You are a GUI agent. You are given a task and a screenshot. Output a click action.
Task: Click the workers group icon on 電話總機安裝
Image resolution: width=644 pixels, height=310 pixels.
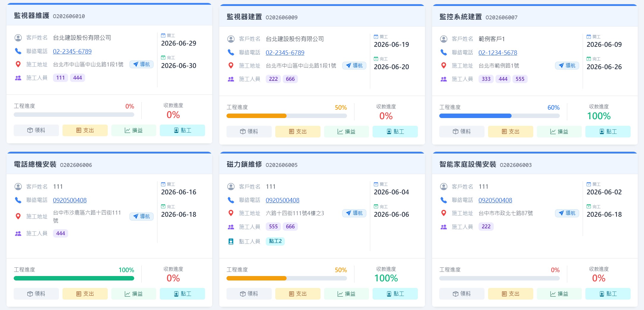click(x=18, y=233)
